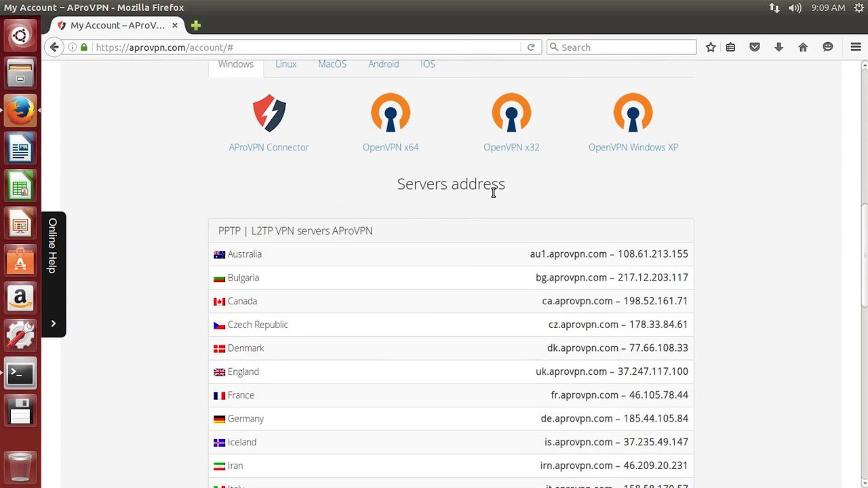The height and width of the screenshot is (488, 868).
Task: Select uk.aprovpn.com – 37.247.117.100 address
Action: pos(612,371)
